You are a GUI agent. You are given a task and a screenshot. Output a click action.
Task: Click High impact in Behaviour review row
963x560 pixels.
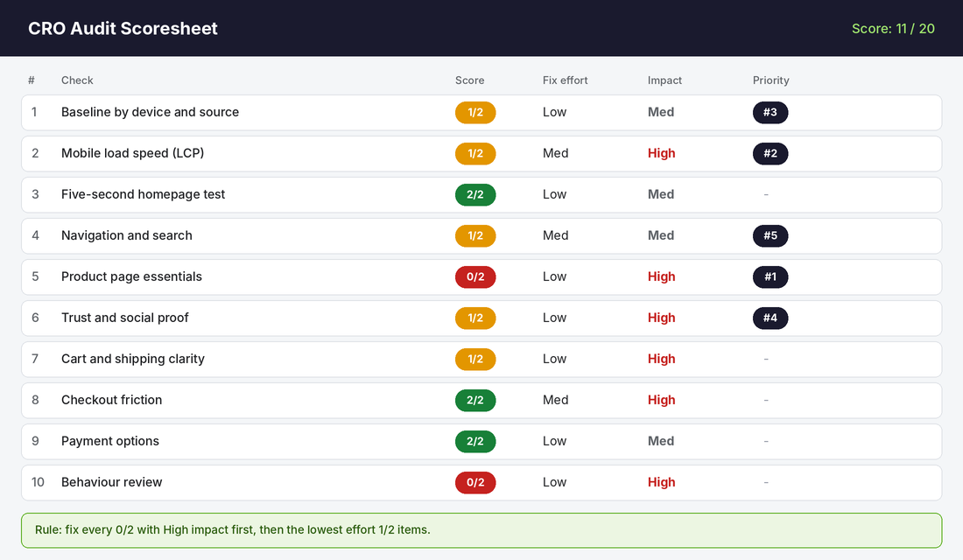tap(662, 482)
